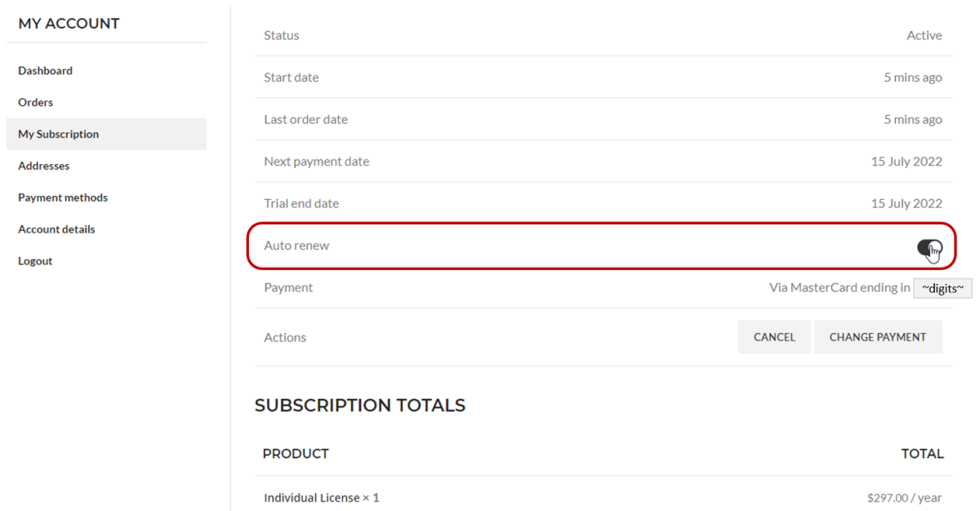The height and width of the screenshot is (511, 980).
Task: Log out of the account
Action: (x=33, y=260)
